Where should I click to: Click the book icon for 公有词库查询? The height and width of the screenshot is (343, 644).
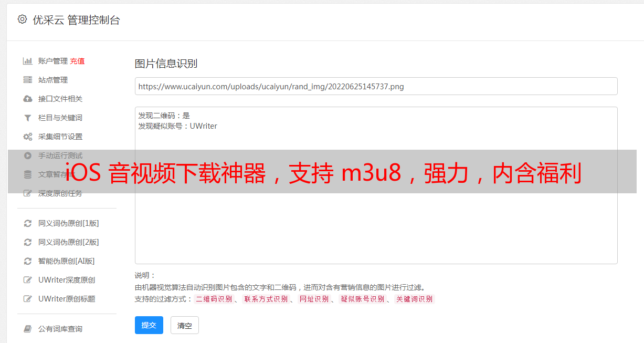pyautogui.click(x=28, y=329)
